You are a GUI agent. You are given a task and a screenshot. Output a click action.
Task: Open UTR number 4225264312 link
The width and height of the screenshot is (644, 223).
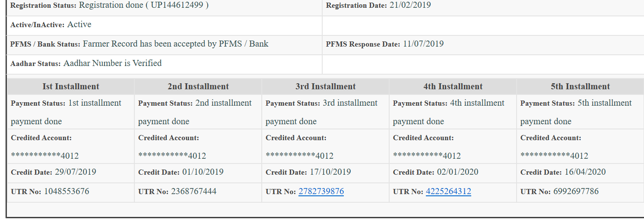pos(448,192)
